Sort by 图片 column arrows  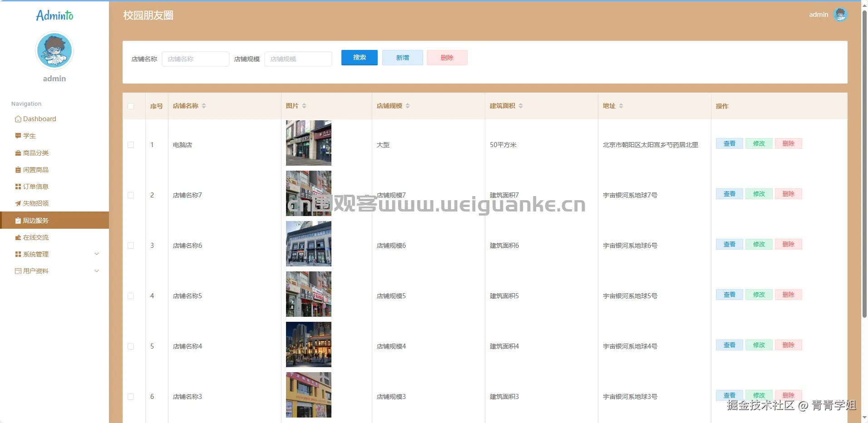click(x=304, y=106)
